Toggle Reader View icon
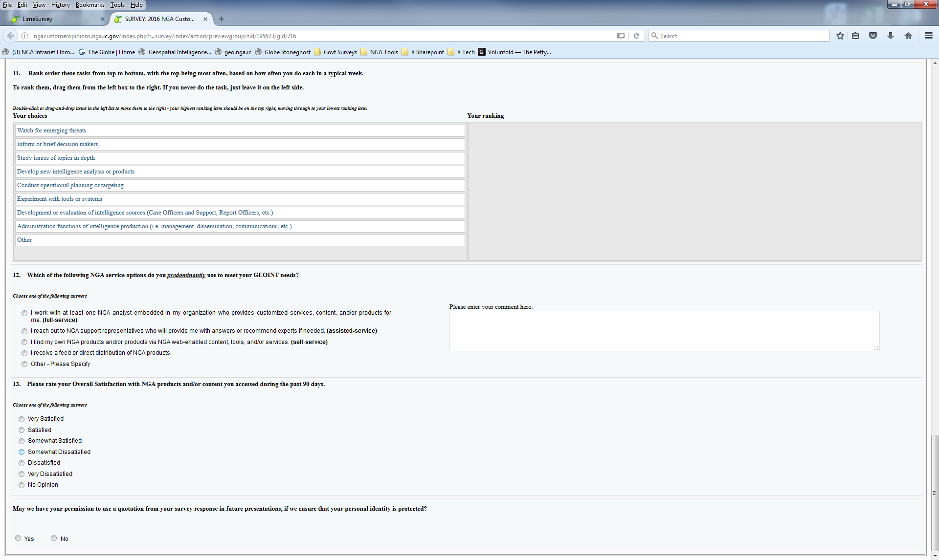This screenshot has width=939, height=560. [x=620, y=36]
